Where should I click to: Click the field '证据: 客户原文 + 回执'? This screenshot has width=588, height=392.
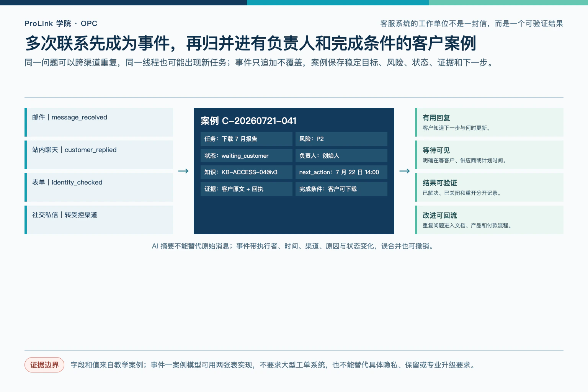[x=247, y=189]
